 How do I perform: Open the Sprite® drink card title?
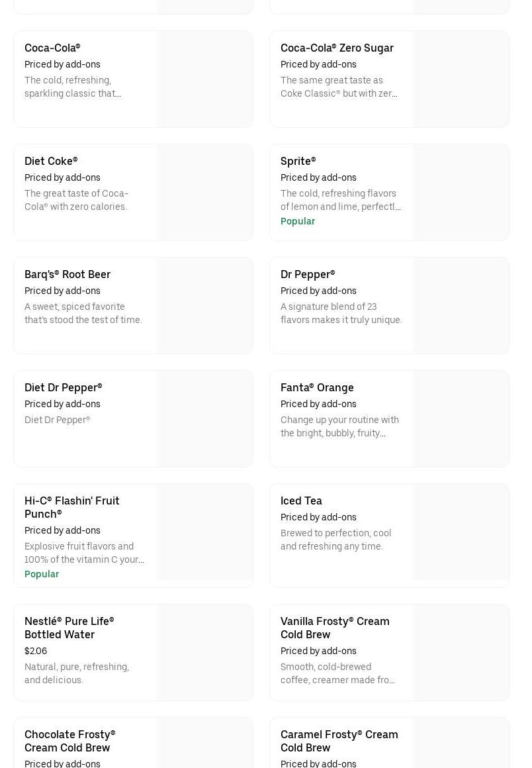click(x=298, y=161)
